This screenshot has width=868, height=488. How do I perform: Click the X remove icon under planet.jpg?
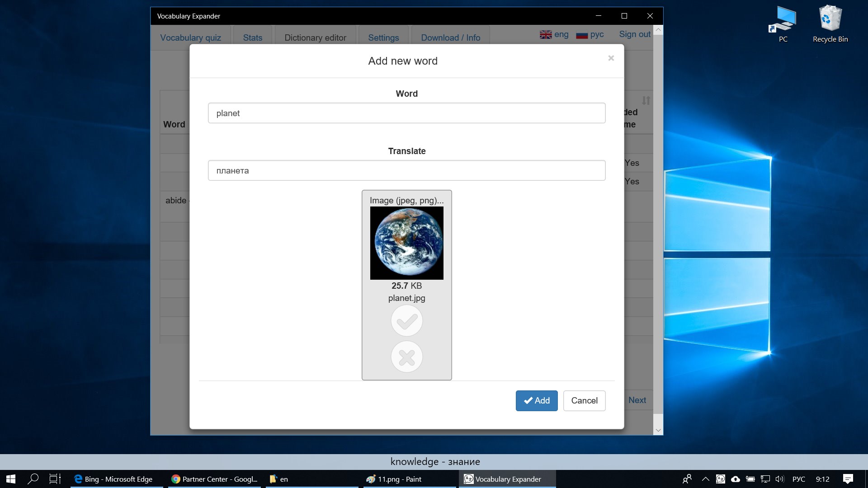(x=406, y=357)
